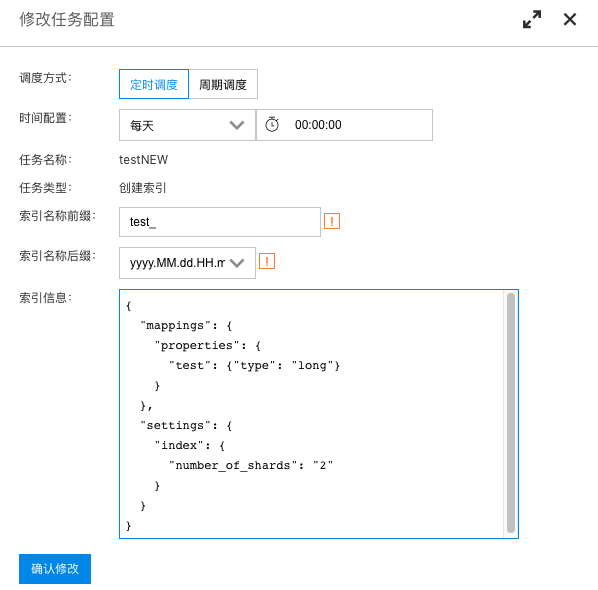Expand the yyyy.MM.dd.HH suffix format dropdown
The height and width of the screenshot is (590, 598).
tap(187, 263)
